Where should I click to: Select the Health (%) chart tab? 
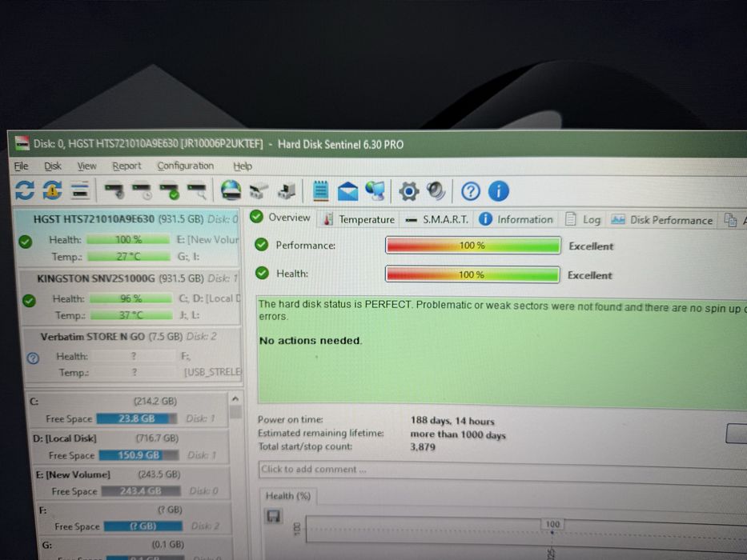click(x=287, y=496)
